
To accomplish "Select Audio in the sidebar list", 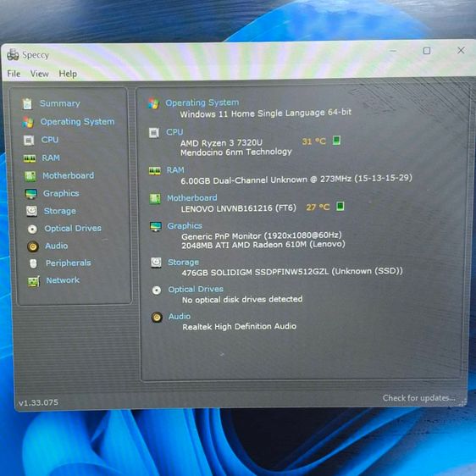I will pyautogui.click(x=57, y=246).
